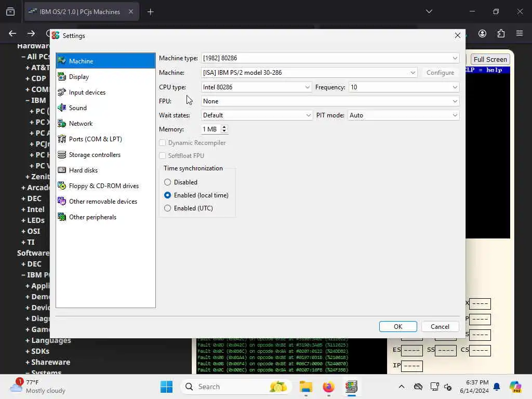Click the browser back arrow
This screenshot has width=532, height=399.
click(x=12, y=33)
